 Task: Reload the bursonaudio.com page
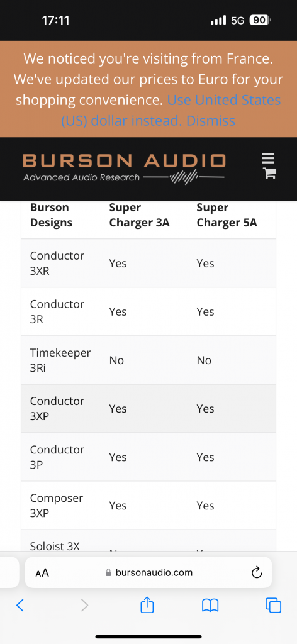[257, 572]
